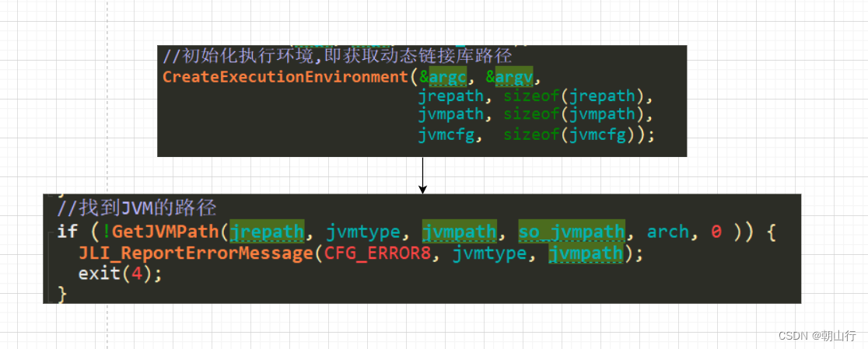Click highlighted 'so_jvmpath' argument
The height and width of the screenshot is (349, 868).
572,231
